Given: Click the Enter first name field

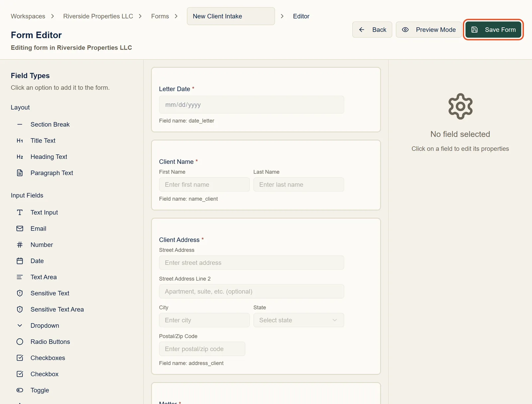Looking at the screenshot, I should point(204,184).
